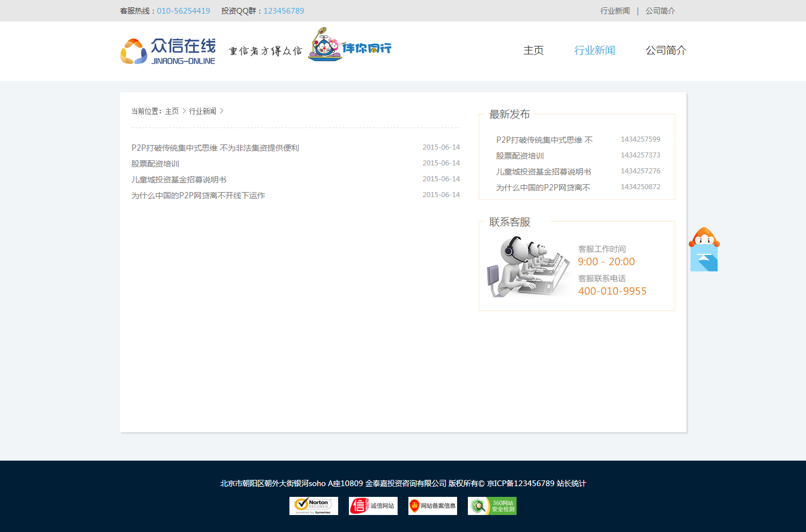Open 公司简介 in main navigation
806x532 pixels.
pos(666,50)
